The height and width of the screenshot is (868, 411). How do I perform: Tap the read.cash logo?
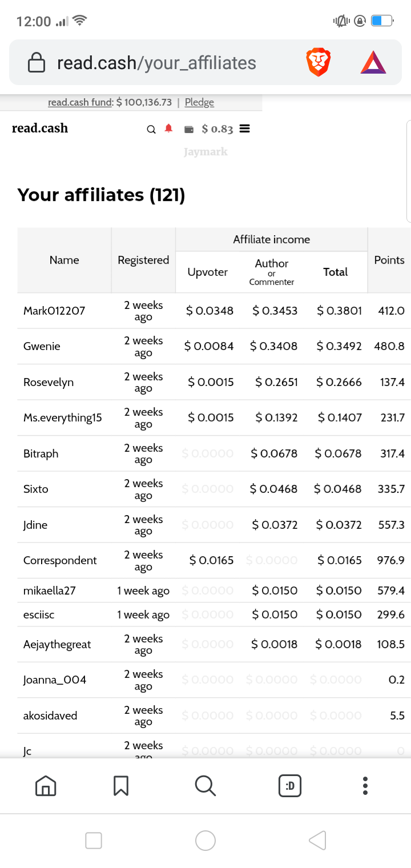tap(40, 128)
